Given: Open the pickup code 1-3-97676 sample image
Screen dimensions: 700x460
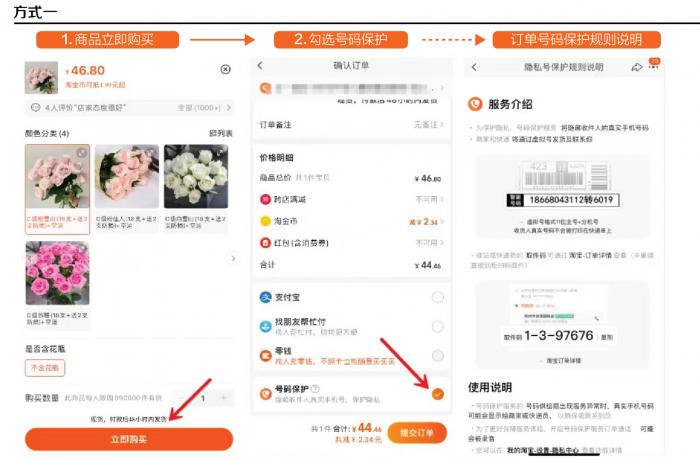Looking at the screenshot, I should coord(562,325).
